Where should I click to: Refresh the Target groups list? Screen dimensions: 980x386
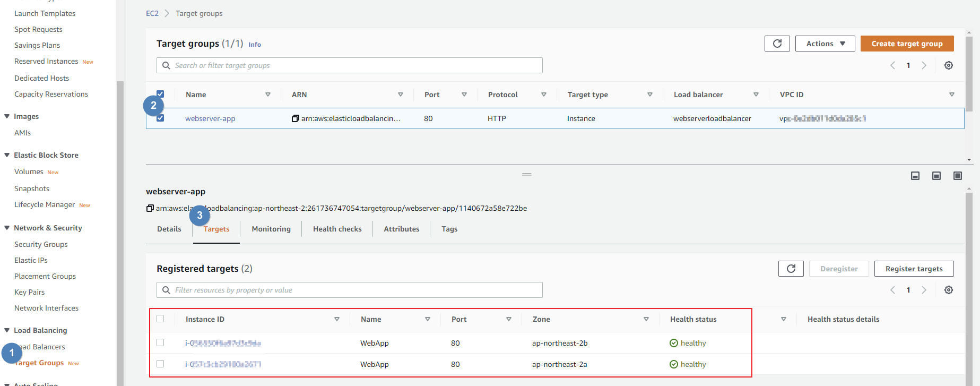(777, 44)
